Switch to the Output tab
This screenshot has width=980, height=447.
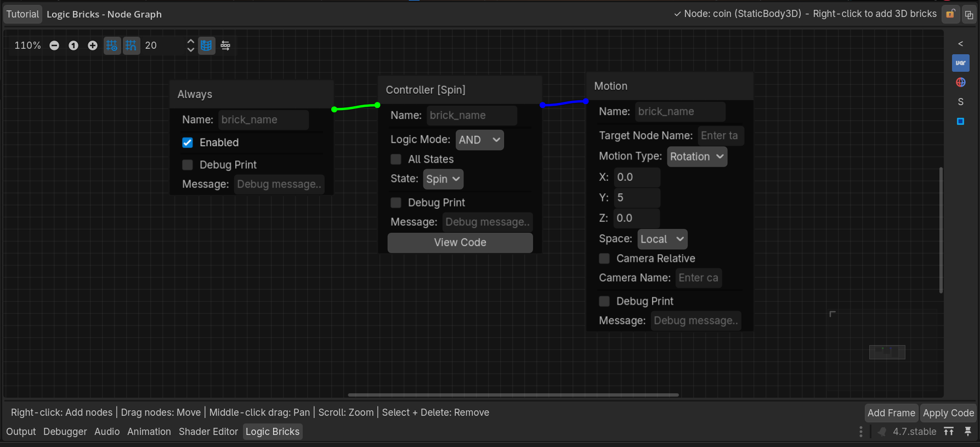pos(21,432)
